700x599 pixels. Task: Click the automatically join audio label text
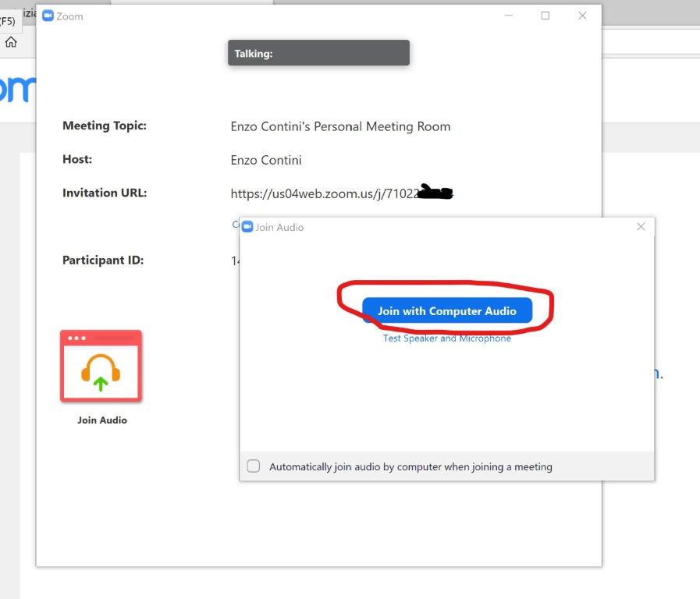[410, 467]
